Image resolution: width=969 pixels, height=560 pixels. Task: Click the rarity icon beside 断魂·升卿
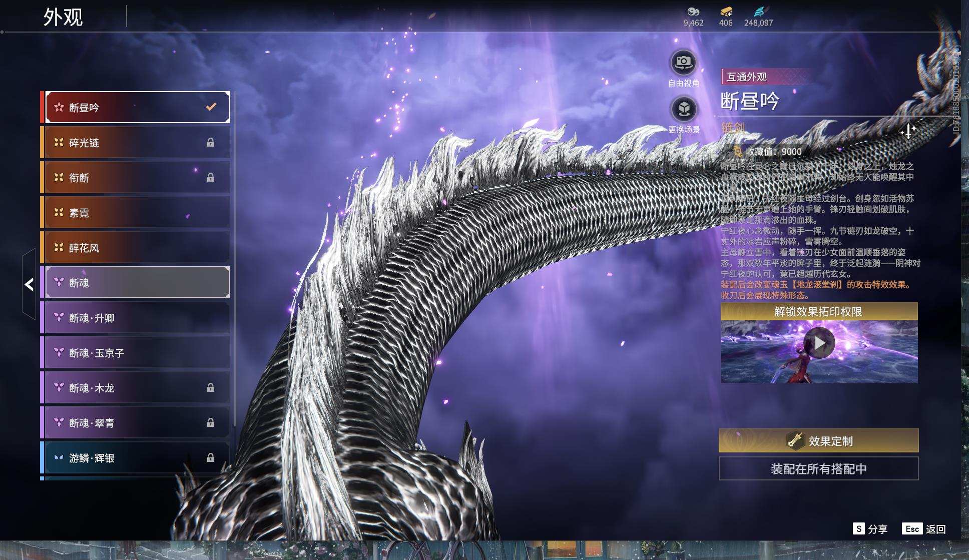[59, 317]
